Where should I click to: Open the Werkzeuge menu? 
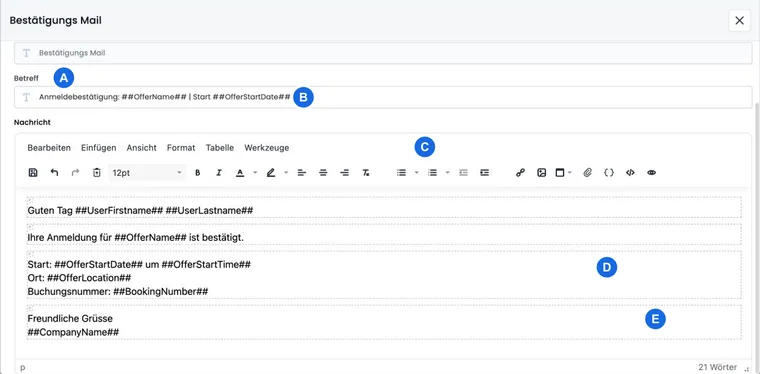[x=267, y=148]
